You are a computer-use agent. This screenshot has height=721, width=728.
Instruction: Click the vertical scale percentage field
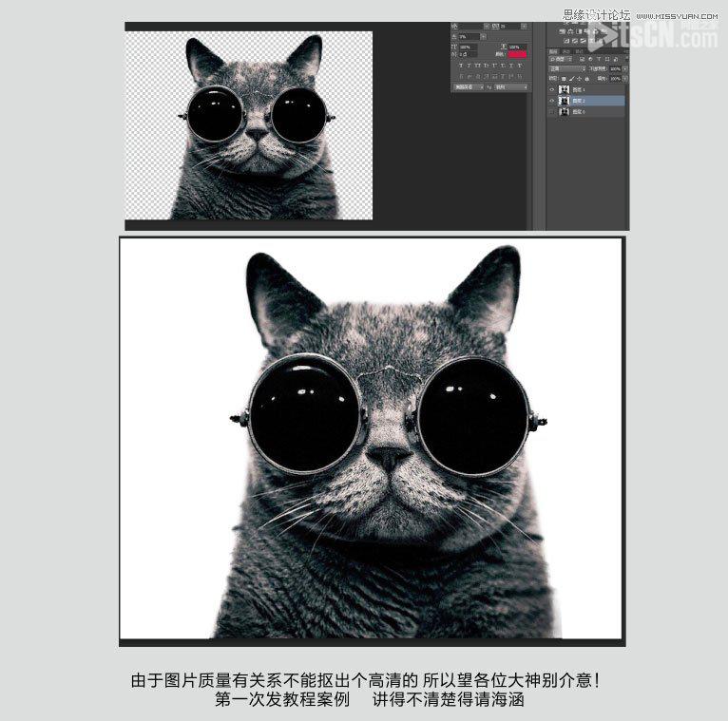(468, 47)
